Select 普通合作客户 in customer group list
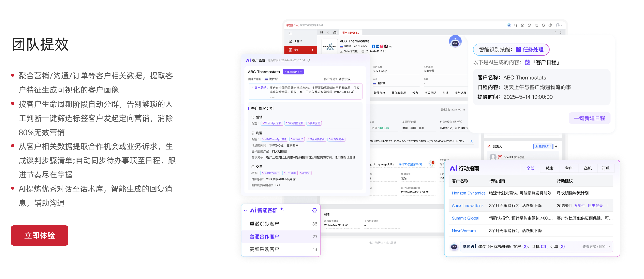Screen dimensions: 644x279 click(264, 236)
